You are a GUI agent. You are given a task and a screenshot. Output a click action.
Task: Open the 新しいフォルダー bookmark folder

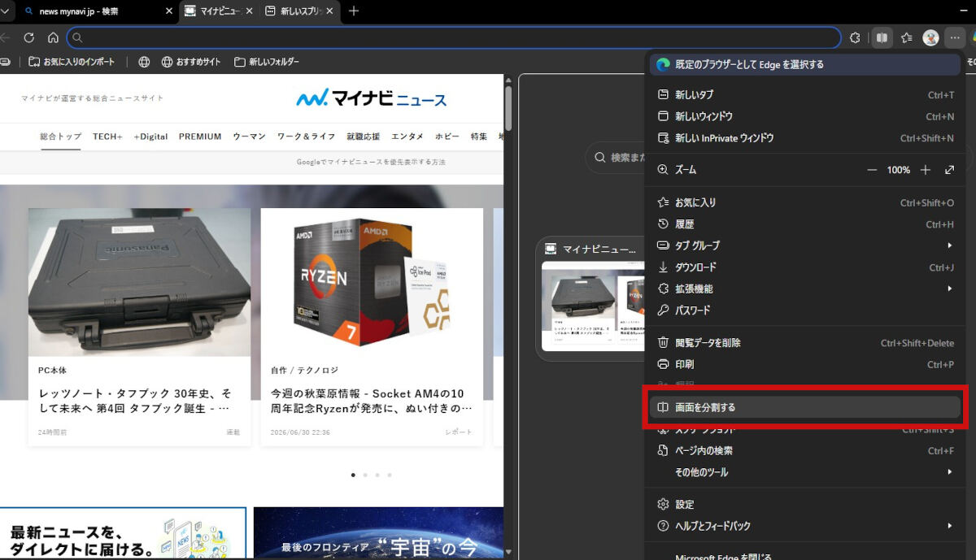tap(266, 62)
